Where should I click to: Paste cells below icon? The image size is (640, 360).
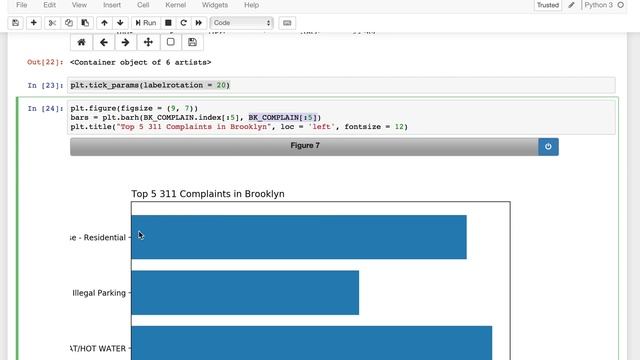[85, 23]
